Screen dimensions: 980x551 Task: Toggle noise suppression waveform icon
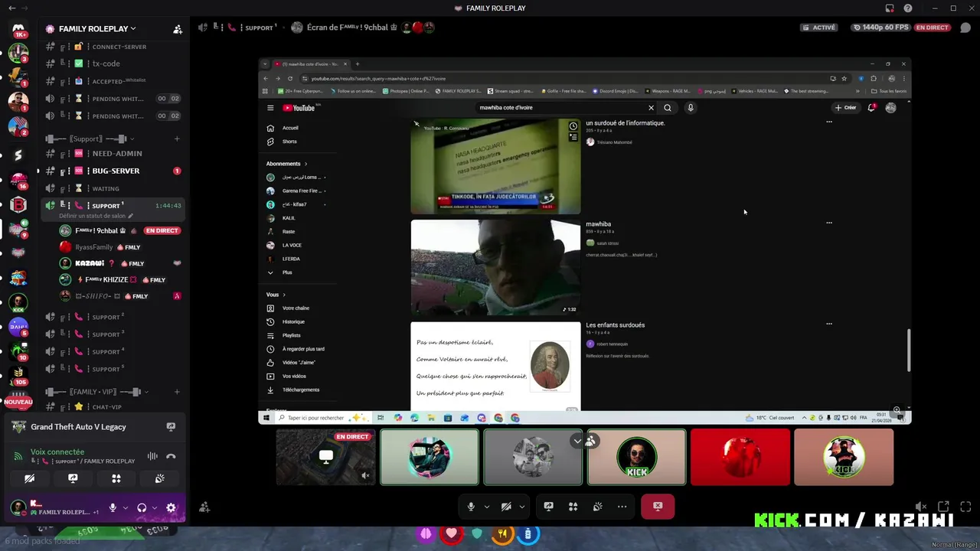[152, 456]
